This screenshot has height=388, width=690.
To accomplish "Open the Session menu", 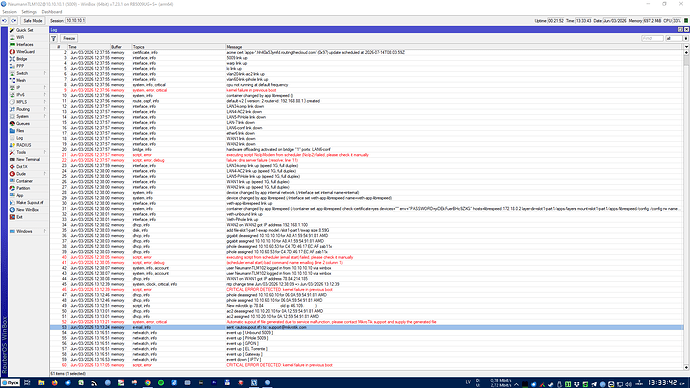I will pos(9,12).
